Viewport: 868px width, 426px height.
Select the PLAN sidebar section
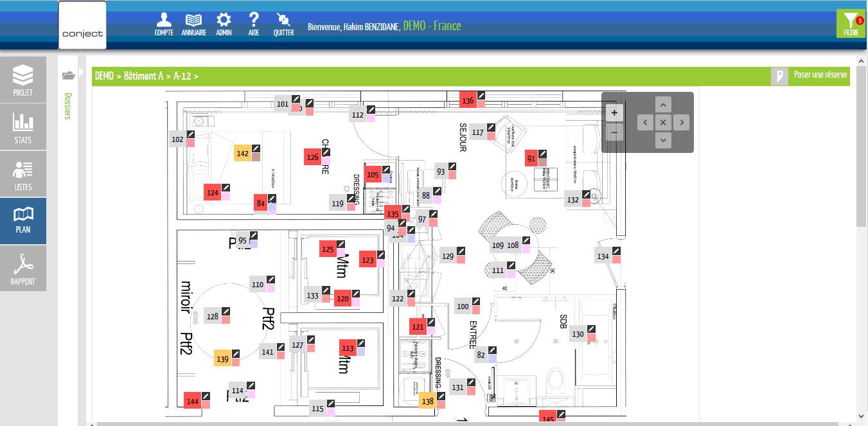point(23,221)
